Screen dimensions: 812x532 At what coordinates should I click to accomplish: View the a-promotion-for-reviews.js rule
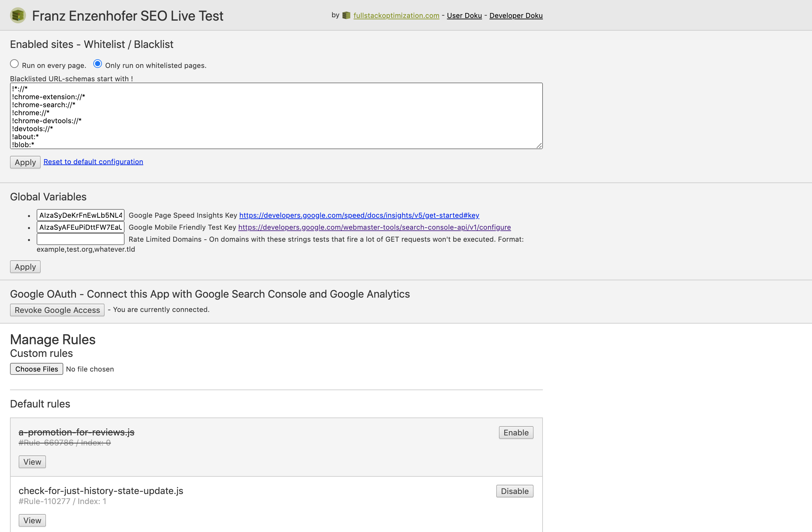click(x=32, y=461)
